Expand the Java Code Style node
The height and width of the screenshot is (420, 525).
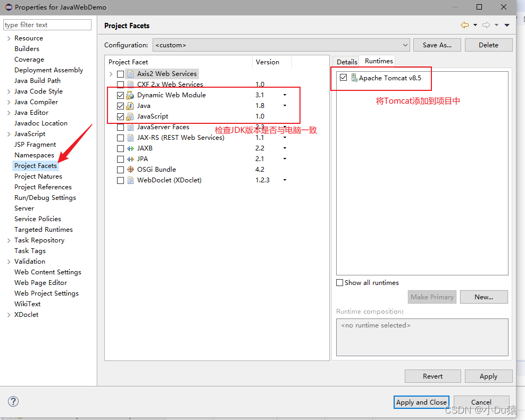coord(9,91)
